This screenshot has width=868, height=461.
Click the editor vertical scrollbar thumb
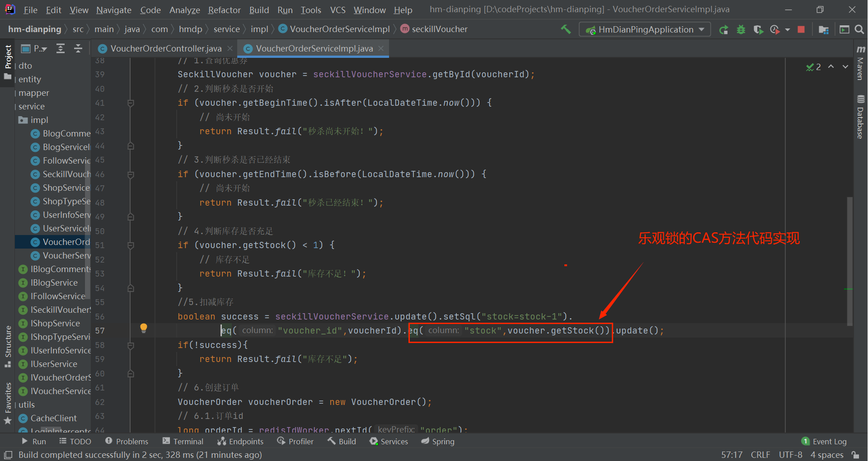coord(850,261)
